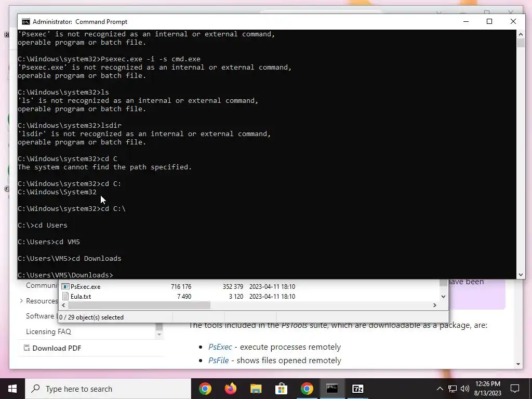The height and width of the screenshot is (399, 532).
Task: Maximize the Command Prompt window
Action: click(x=489, y=21)
